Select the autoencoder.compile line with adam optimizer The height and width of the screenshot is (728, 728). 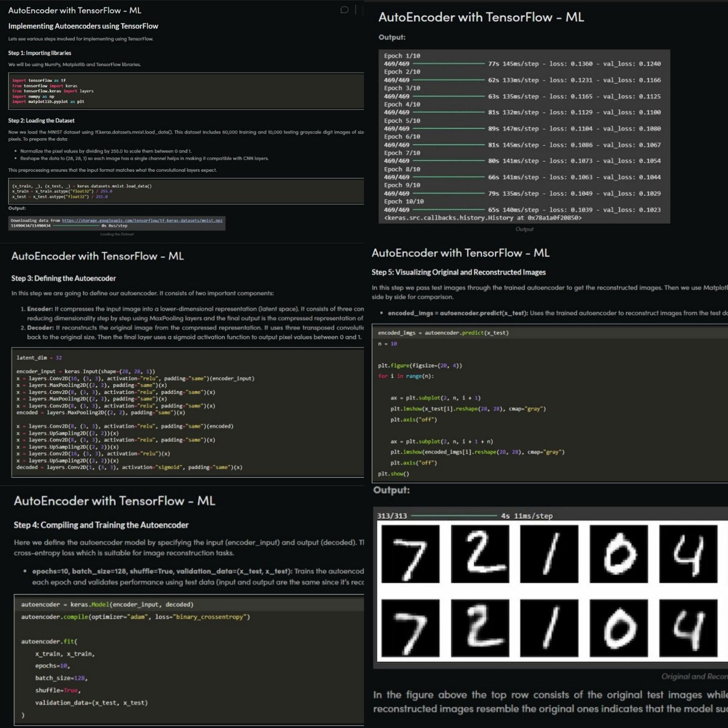pos(133,616)
